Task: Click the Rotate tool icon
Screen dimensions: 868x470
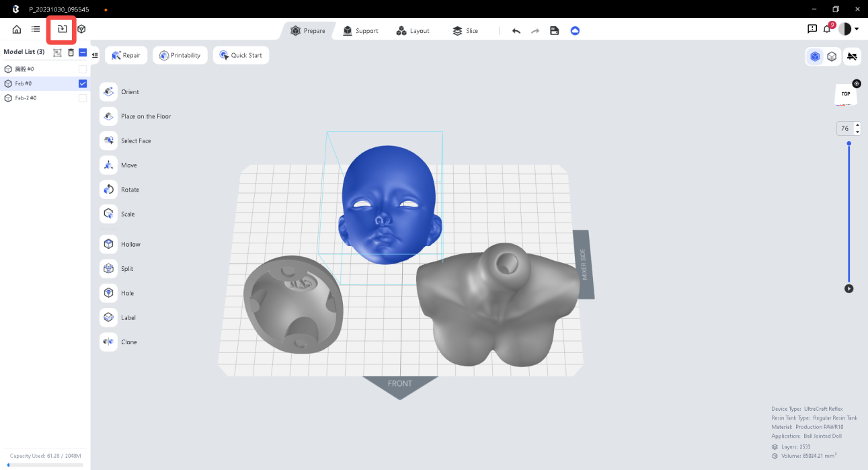Action: [x=108, y=190]
